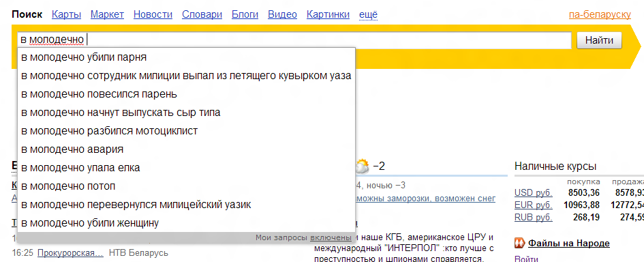The height and width of the screenshot is (262, 644).
Task: Choose suggestion в молодечно перевернулся милицейский уазик
Action: tap(186, 205)
